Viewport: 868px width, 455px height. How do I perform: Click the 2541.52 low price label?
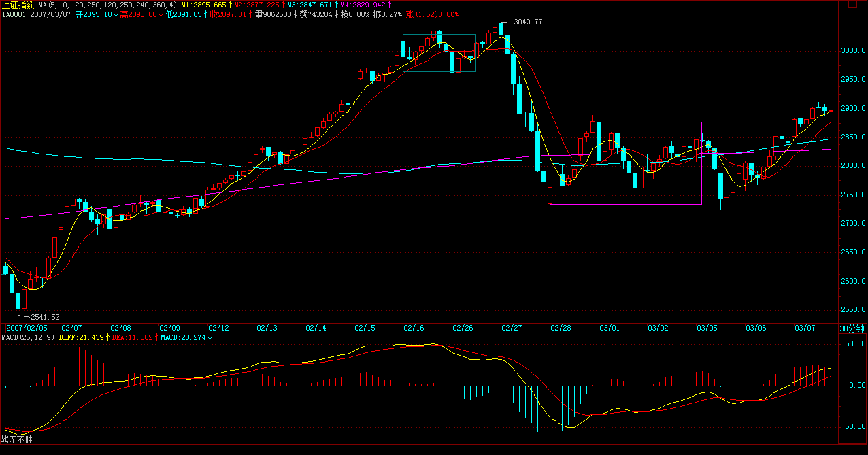[x=45, y=317]
